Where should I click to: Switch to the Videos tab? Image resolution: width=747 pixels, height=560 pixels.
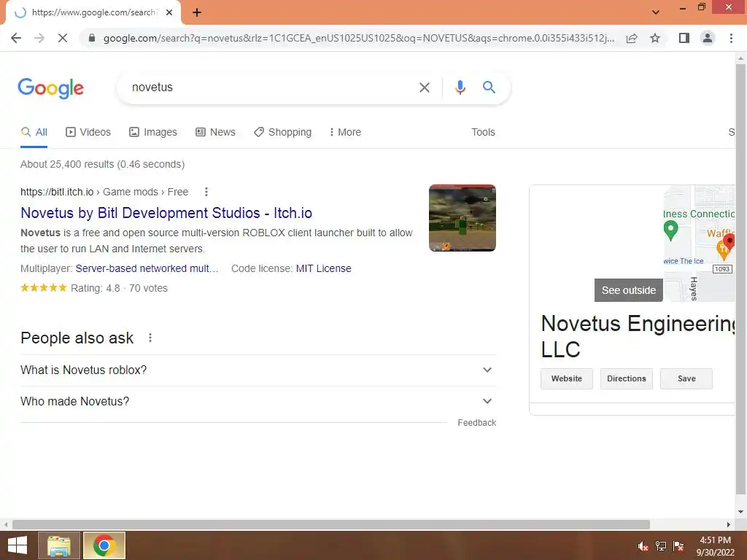click(x=88, y=133)
